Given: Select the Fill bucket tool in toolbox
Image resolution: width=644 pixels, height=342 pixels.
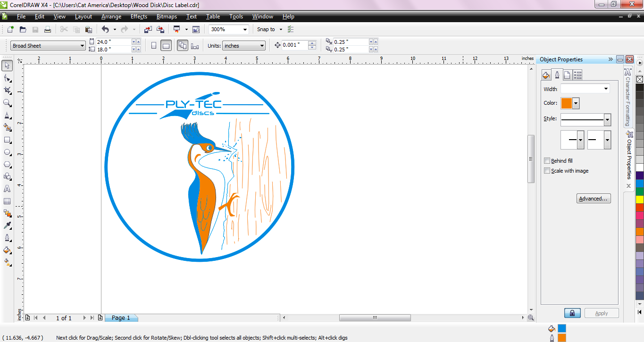Looking at the screenshot, I should coord(7,250).
